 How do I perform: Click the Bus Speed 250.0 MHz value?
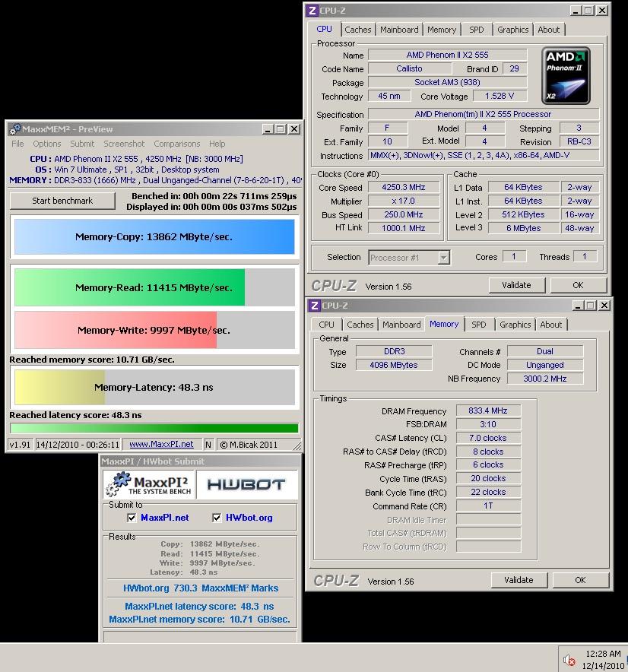[x=404, y=214]
